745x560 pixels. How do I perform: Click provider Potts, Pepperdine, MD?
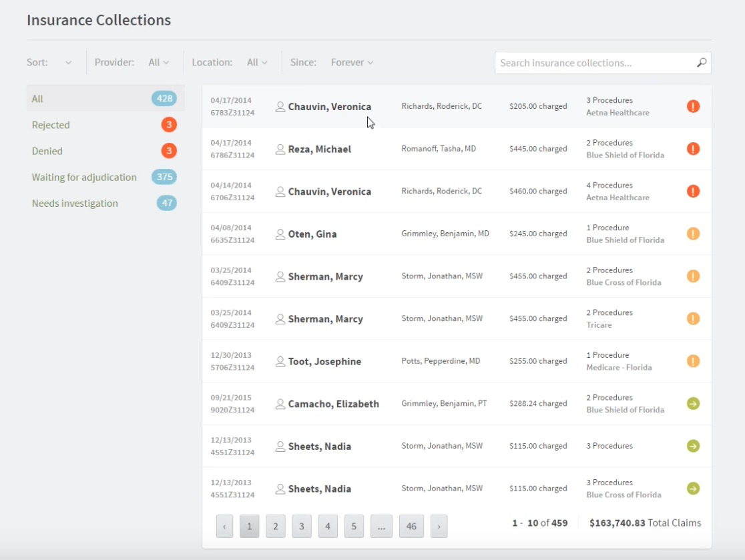pyautogui.click(x=441, y=361)
